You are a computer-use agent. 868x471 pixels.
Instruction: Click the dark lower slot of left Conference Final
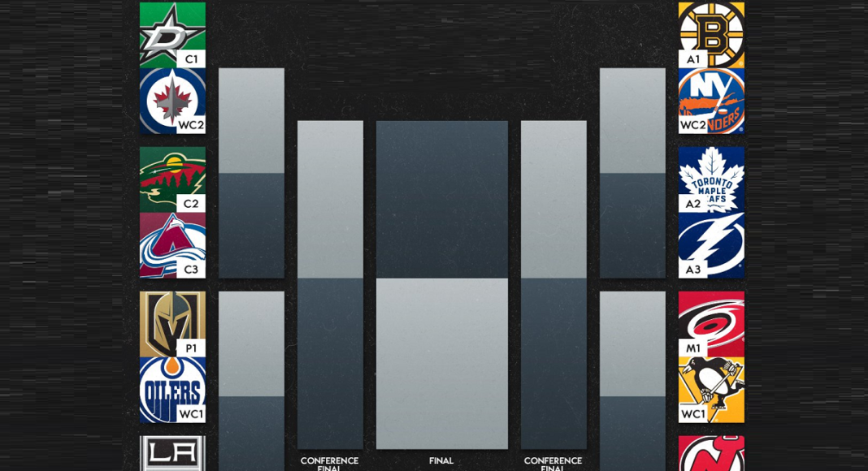(331, 364)
